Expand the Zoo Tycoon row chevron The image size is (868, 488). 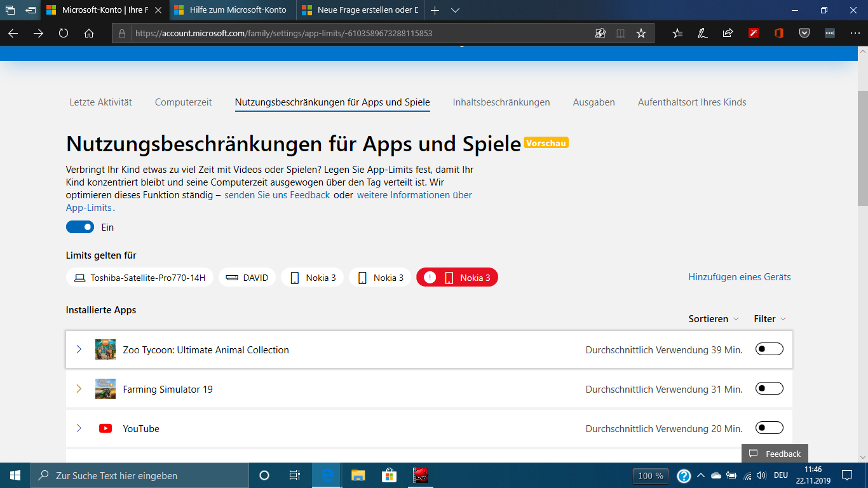click(79, 349)
